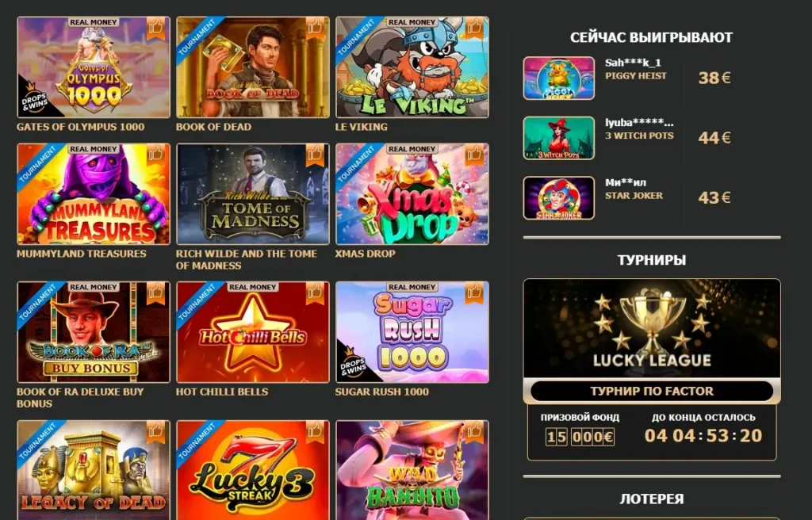Click thumbs-up icon on Wild Bandito tile

pyautogui.click(x=474, y=431)
